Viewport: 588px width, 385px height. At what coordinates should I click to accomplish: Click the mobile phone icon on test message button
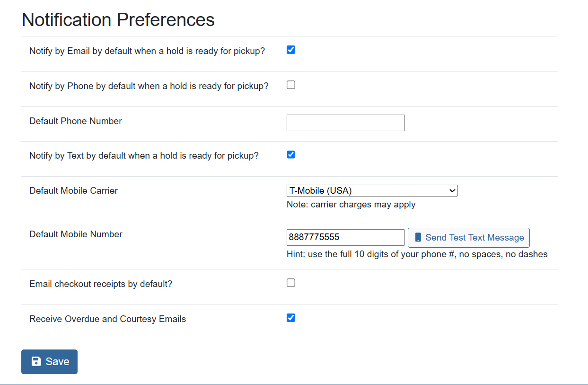418,237
